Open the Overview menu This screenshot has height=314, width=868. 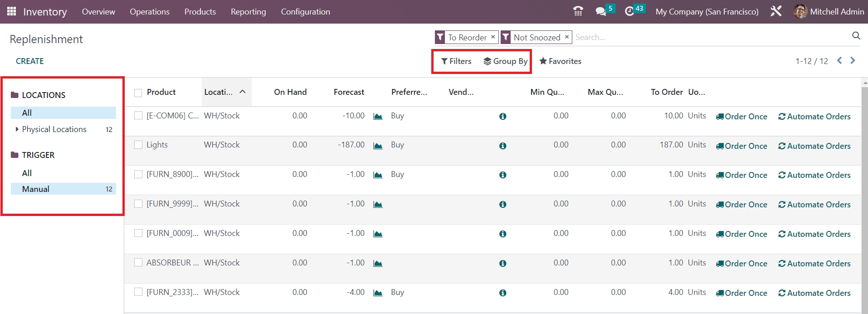point(98,12)
